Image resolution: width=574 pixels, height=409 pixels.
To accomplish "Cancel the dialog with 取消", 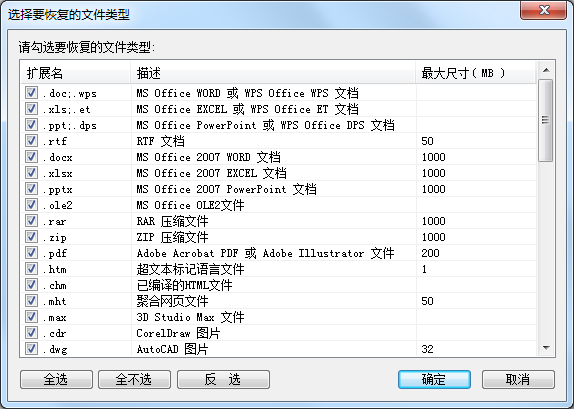I will pos(518,379).
